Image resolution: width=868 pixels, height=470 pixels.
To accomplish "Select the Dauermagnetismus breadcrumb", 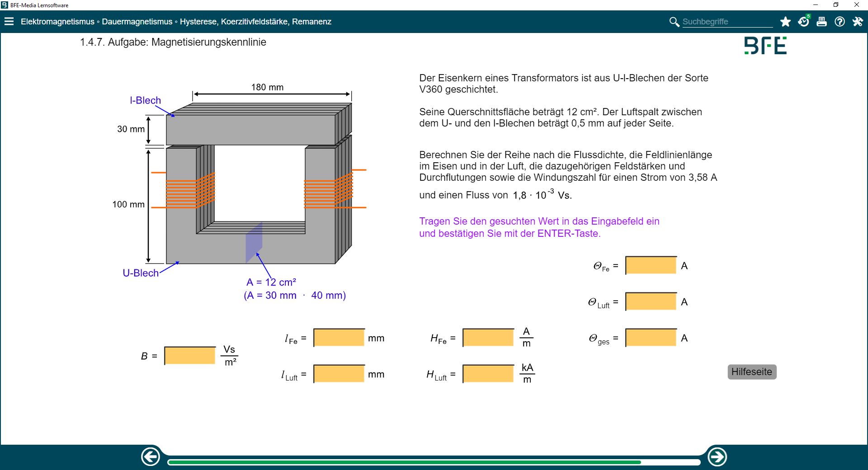I will (x=137, y=22).
